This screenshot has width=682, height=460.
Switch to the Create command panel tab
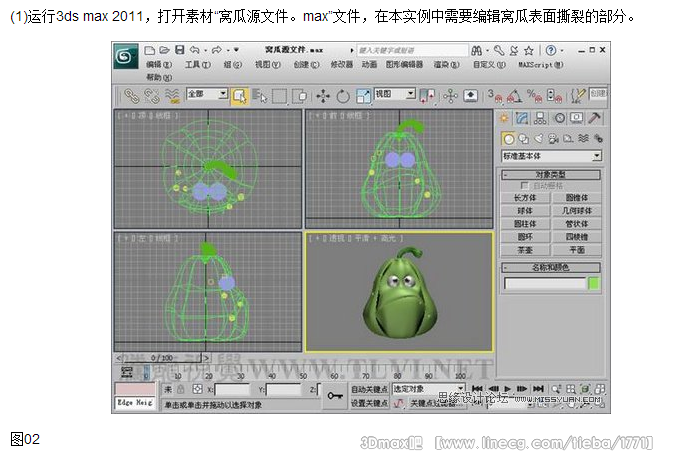(504, 118)
